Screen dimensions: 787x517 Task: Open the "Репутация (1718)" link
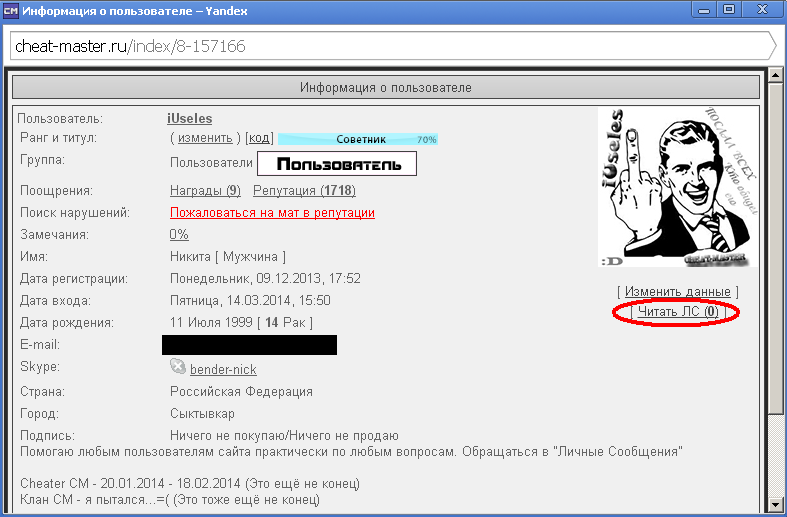(304, 191)
